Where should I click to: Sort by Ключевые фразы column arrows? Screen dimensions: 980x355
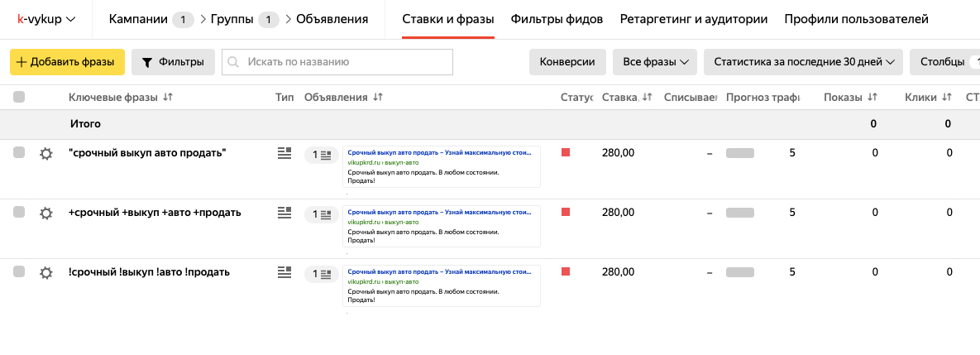pyautogui.click(x=168, y=98)
